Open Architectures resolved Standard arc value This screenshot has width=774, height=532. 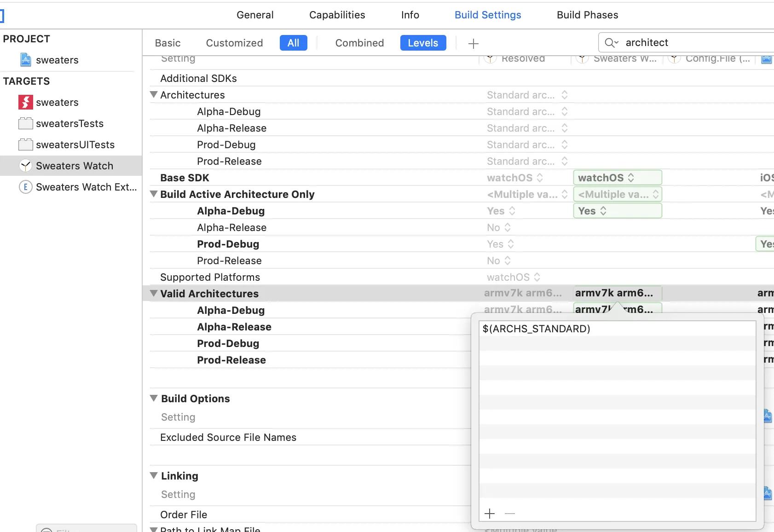(527, 95)
